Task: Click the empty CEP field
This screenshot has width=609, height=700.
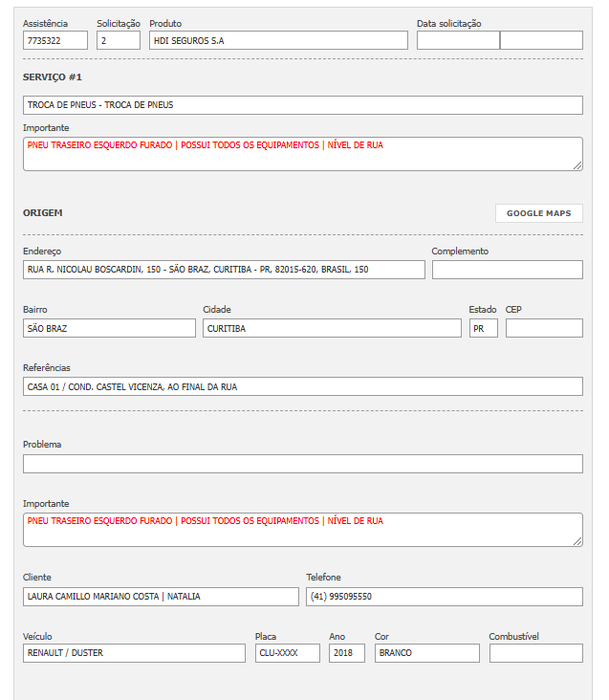Action: point(544,328)
